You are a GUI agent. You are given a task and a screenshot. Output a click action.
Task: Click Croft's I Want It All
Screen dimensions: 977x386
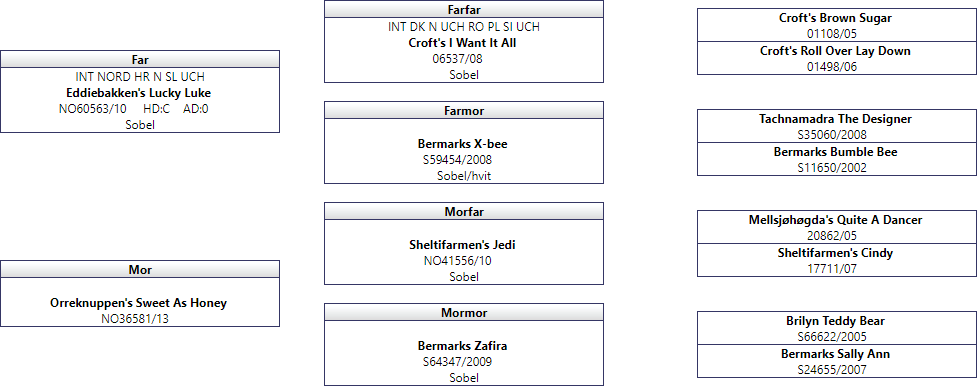[x=462, y=43]
